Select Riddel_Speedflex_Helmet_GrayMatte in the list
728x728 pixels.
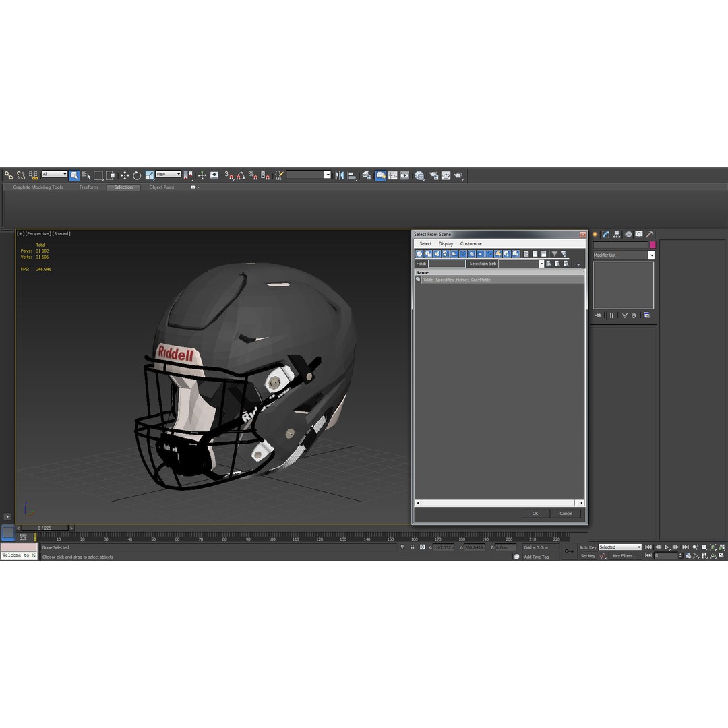tap(499, 280)
